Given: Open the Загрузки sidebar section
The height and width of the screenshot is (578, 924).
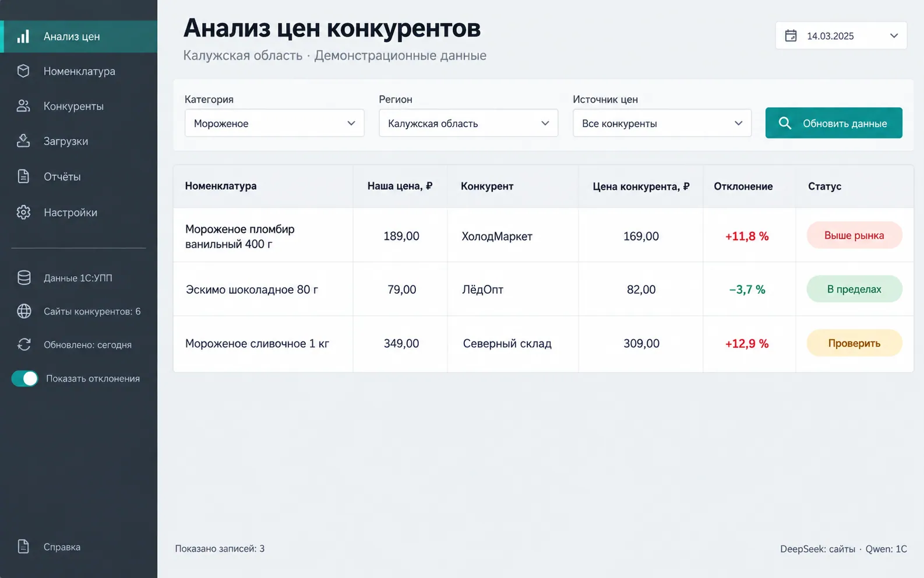Looking at the screenshot, I should [79, 141].
